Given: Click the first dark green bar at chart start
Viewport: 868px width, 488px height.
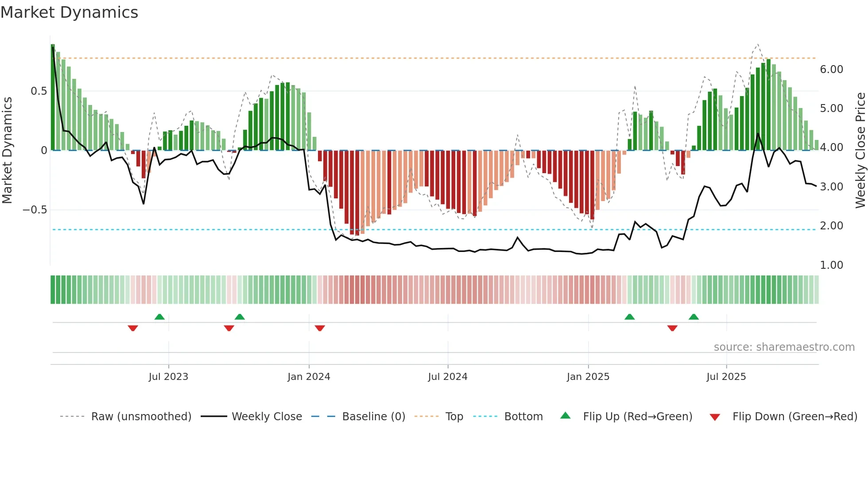Looking at the screenshot, I should pyautogui.click(x=53, y=97).
